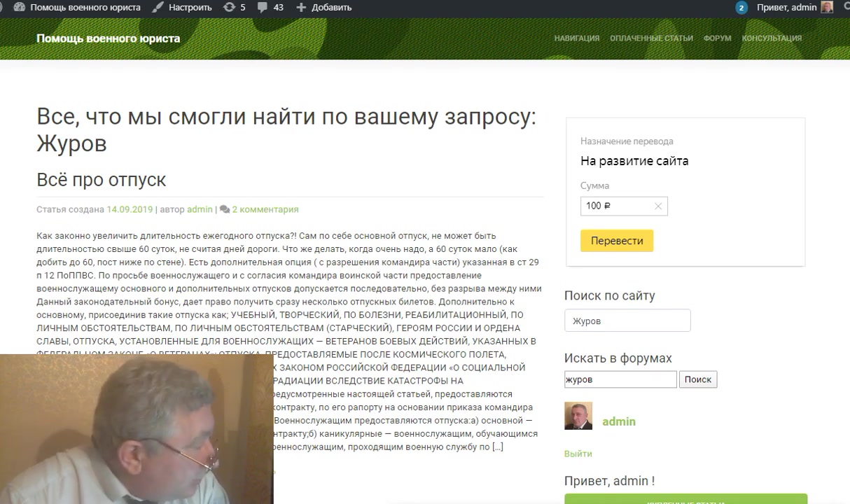
Task: Click the comments bubble icon beside 2 комментария
Action: point(225,209)
